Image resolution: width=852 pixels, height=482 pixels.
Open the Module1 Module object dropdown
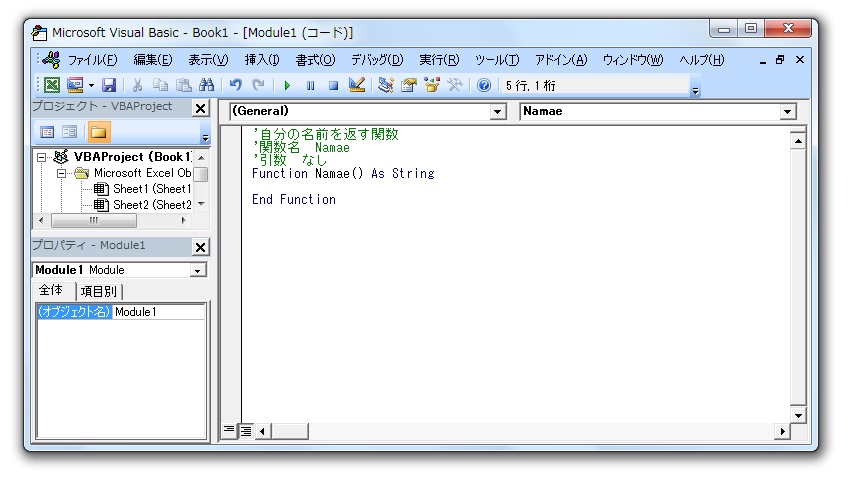point(198,271)
